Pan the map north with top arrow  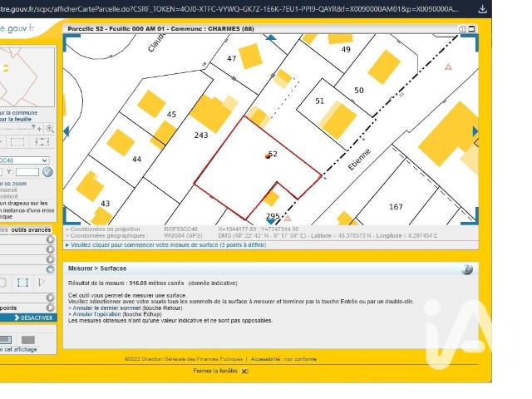tap(271, 37)
